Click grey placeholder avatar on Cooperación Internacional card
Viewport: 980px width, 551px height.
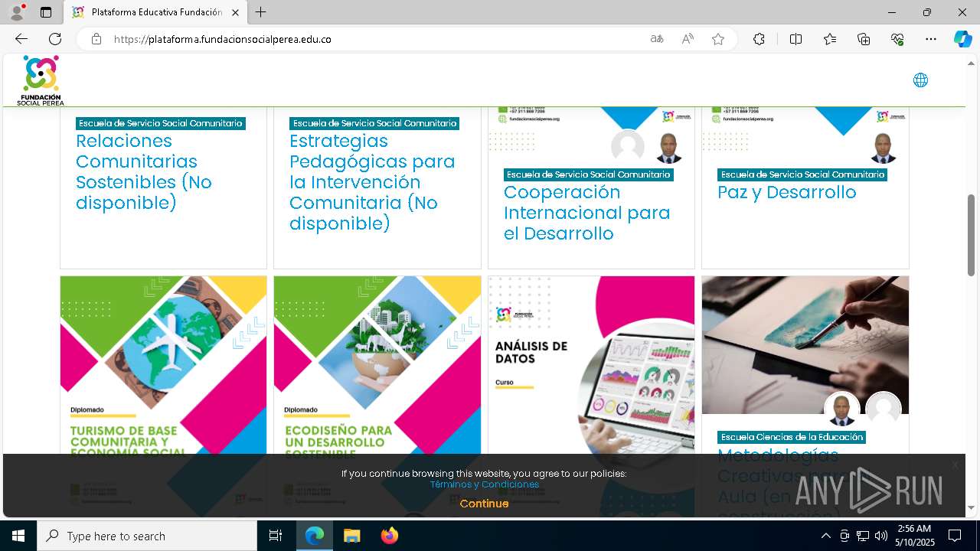point(628,147)
